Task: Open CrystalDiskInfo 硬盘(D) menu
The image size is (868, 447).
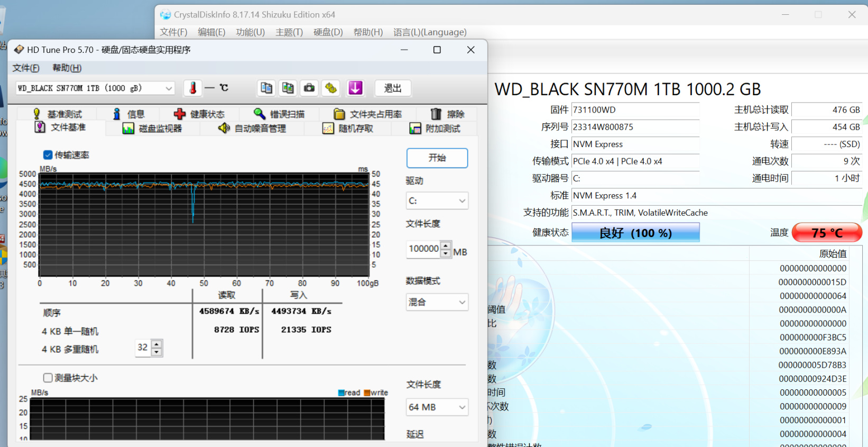Action: 328,32
